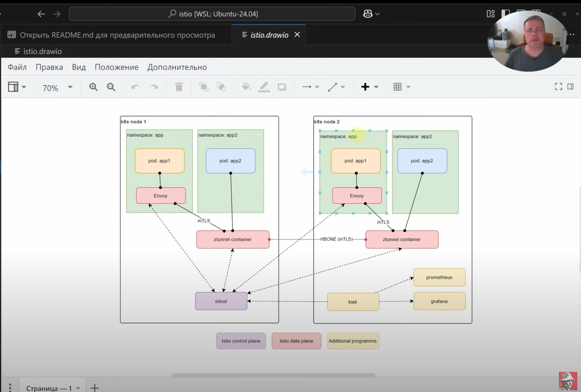581x392 pixels.
Task: Click the shadow toggle icon
Action: (282, 87)
